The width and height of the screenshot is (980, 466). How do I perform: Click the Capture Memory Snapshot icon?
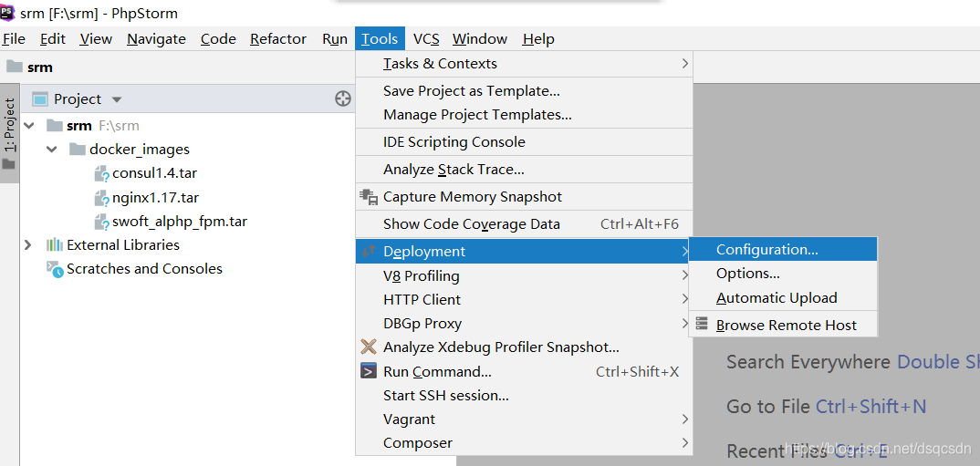369,197
